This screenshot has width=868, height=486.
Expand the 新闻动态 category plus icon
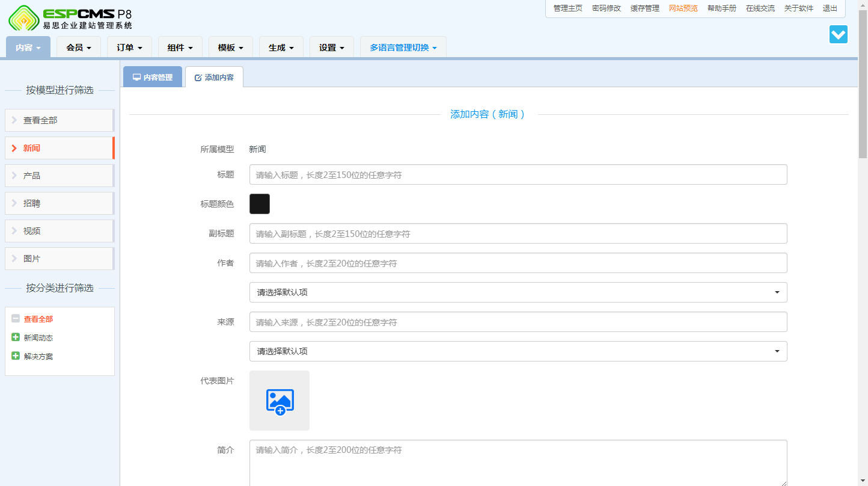click(x=16, y=337)
